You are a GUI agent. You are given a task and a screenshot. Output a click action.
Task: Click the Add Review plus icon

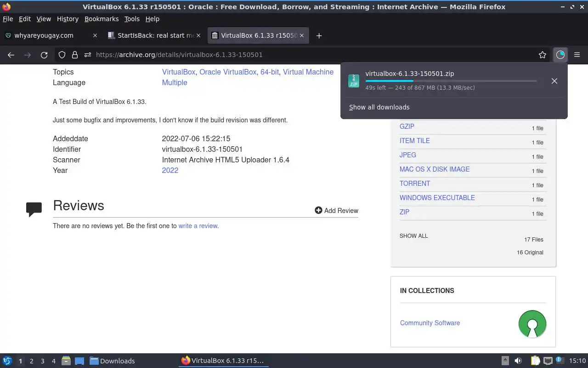pyautogui.click(x=318, y=210)
